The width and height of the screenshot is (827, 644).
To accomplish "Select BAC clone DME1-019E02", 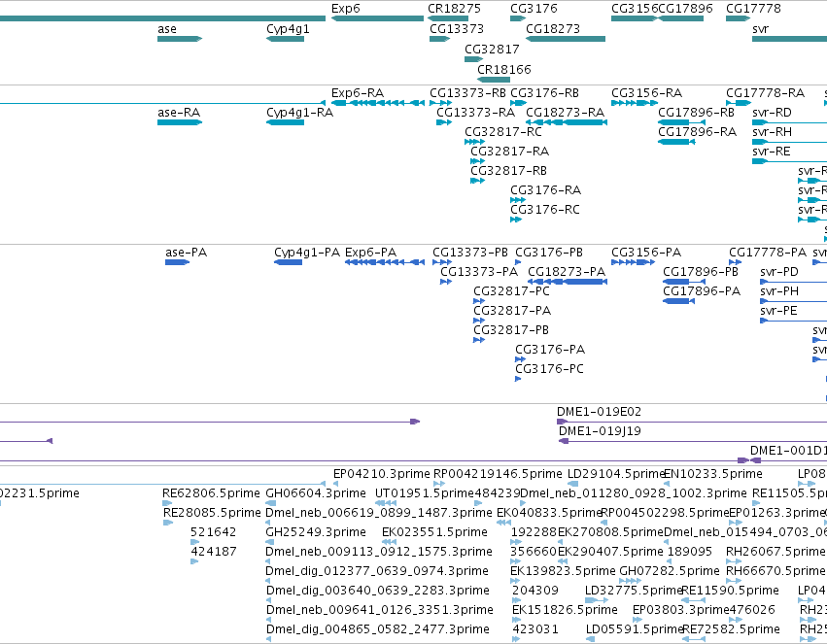I will point(692,422).
